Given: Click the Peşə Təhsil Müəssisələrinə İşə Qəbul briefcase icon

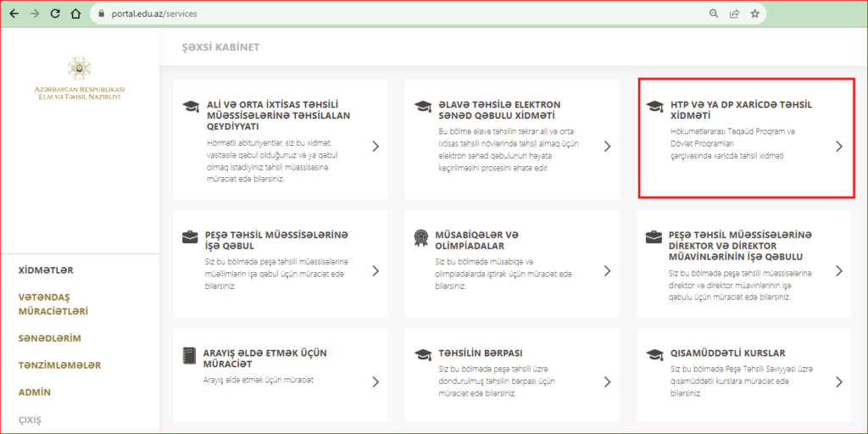Looking at the screenshot, I should tap(190, 236).
